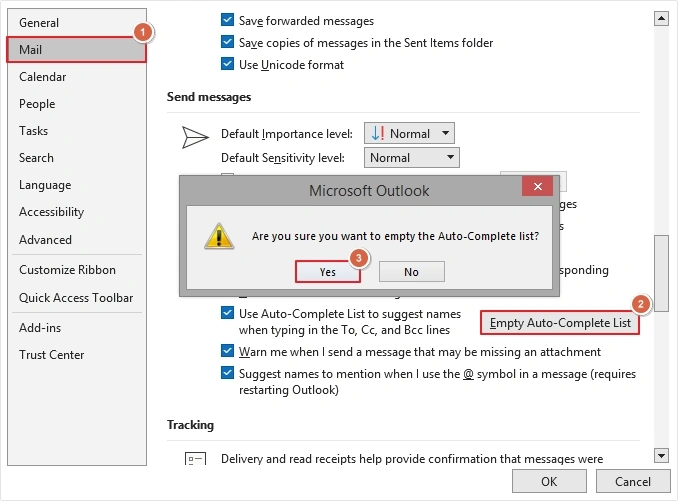
Task: Toggle Save copies in Sent Items folder
Action: 227,42
